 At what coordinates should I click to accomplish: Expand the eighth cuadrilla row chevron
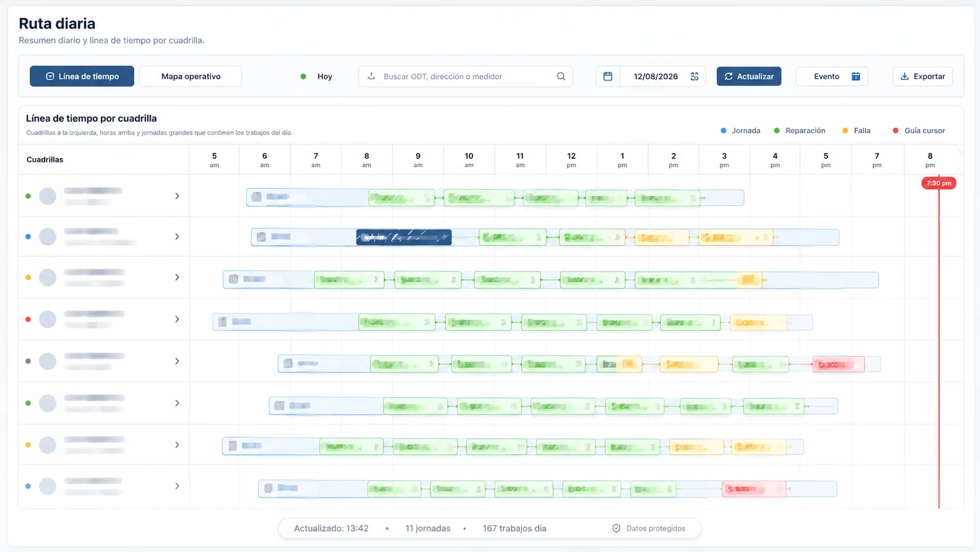[177, 486]
